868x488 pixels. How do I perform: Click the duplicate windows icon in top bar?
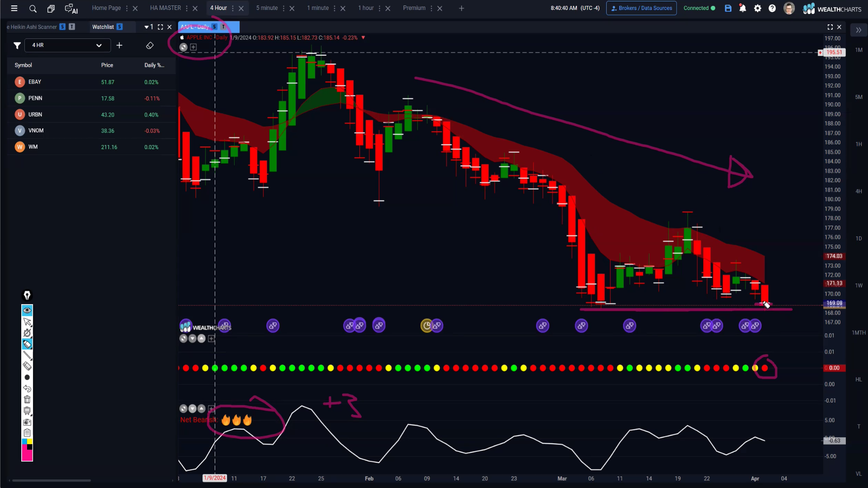coord(51,9)
